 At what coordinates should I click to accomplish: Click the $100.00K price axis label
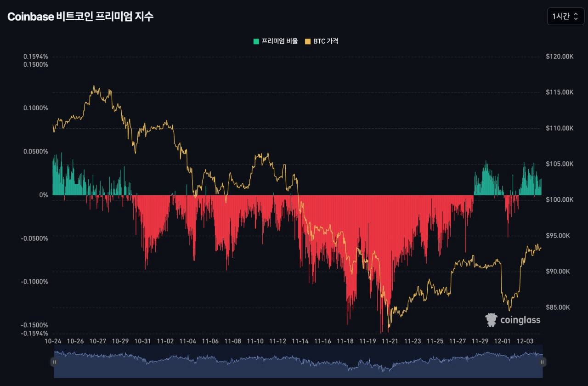[560, 200]
